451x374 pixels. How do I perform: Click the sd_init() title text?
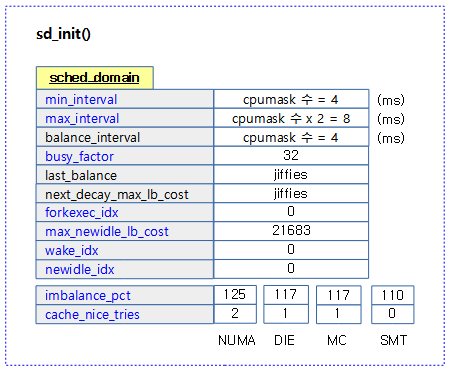click(x=63, y=34)
